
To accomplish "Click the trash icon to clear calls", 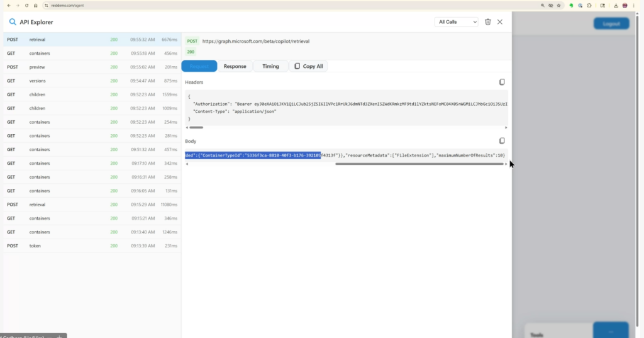I will pyautogui.click(x=488, y=22).
